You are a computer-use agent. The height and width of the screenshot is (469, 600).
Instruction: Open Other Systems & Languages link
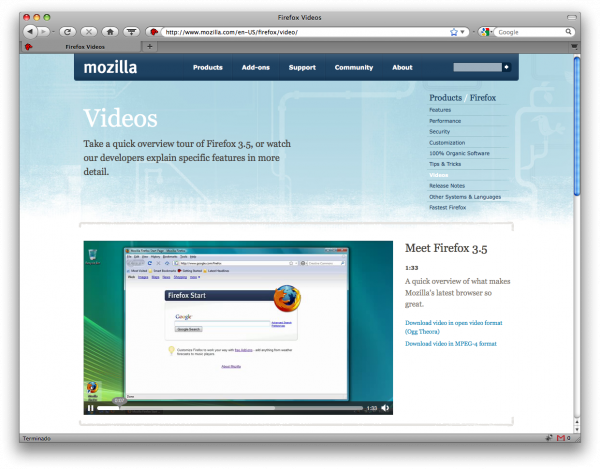[x=465, y=197]
